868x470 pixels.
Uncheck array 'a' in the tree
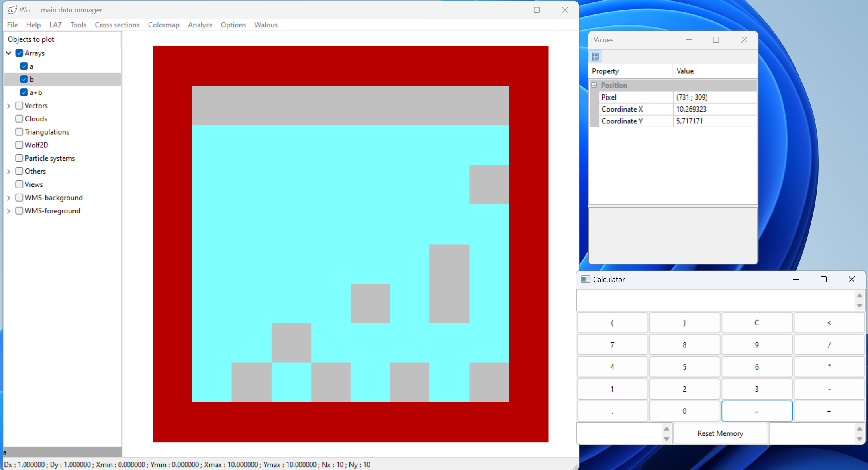tap(24, 66)
